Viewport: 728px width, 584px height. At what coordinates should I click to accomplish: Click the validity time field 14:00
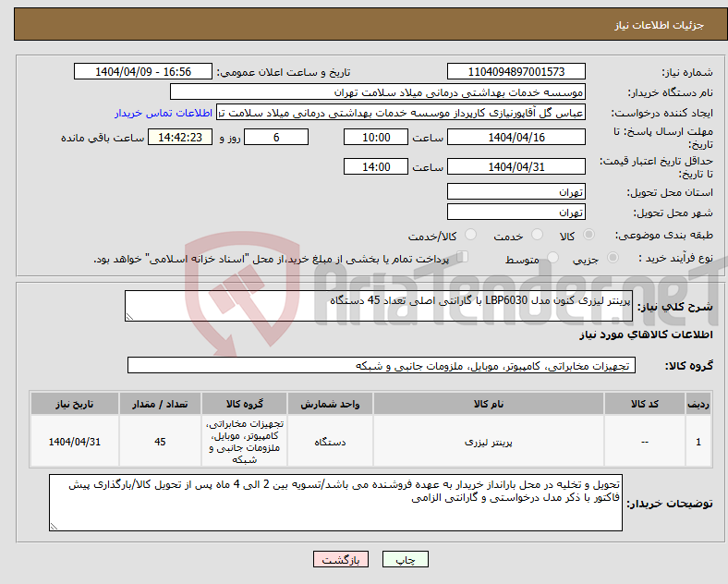click(x=376, y=166)
